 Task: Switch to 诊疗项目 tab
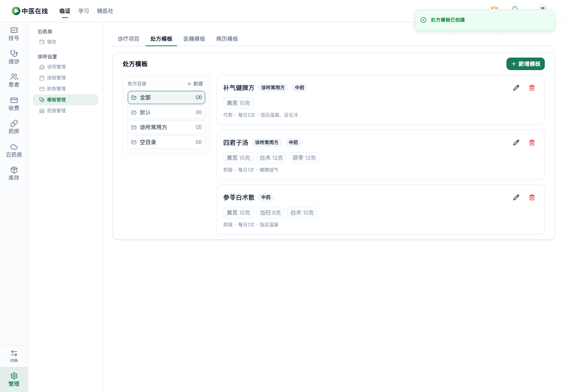point(128,39)
